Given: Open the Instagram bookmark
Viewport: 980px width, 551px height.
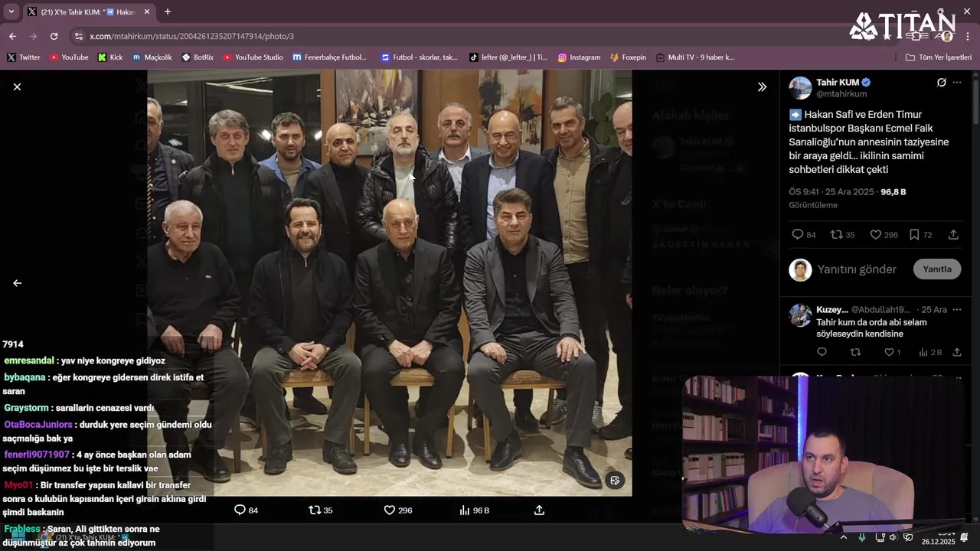Looking at the screenshot, I should click(579, 57).
